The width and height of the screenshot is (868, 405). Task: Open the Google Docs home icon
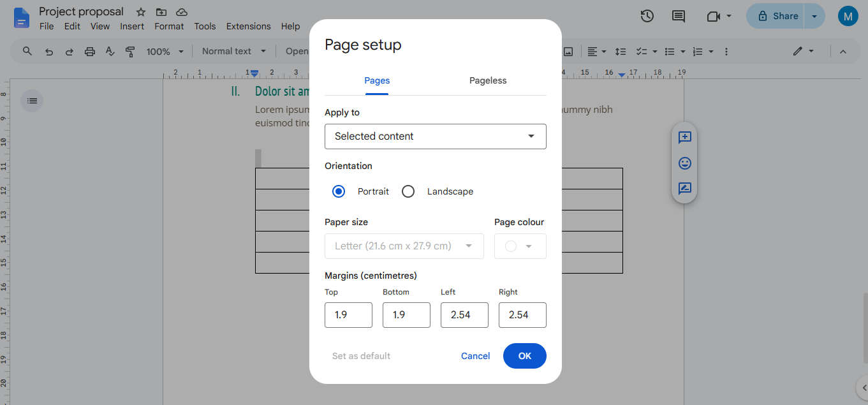21,18
